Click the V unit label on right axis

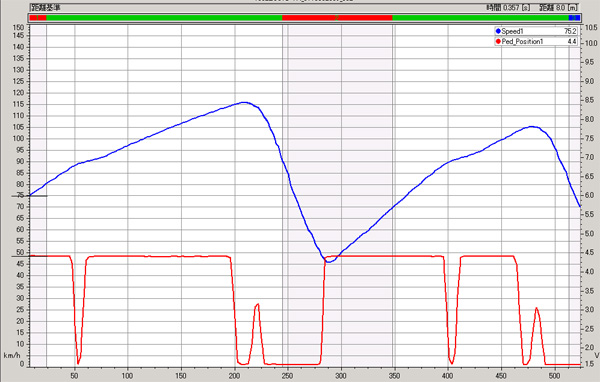click(x=597, y=356)
